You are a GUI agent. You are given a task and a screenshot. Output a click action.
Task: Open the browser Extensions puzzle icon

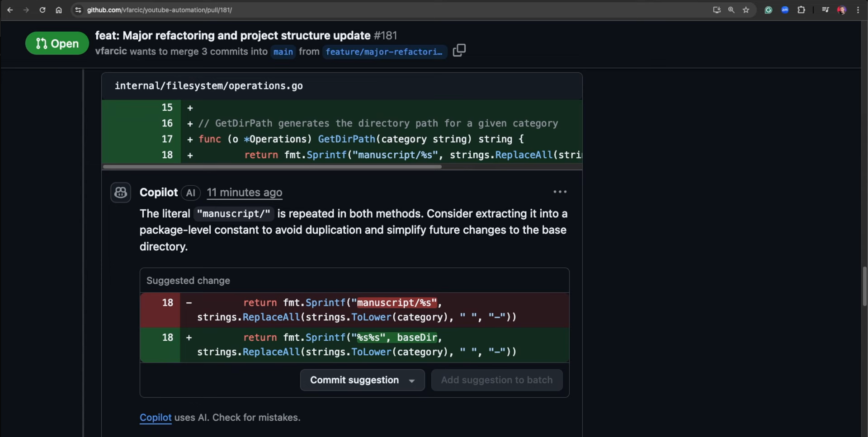[801, 10]
